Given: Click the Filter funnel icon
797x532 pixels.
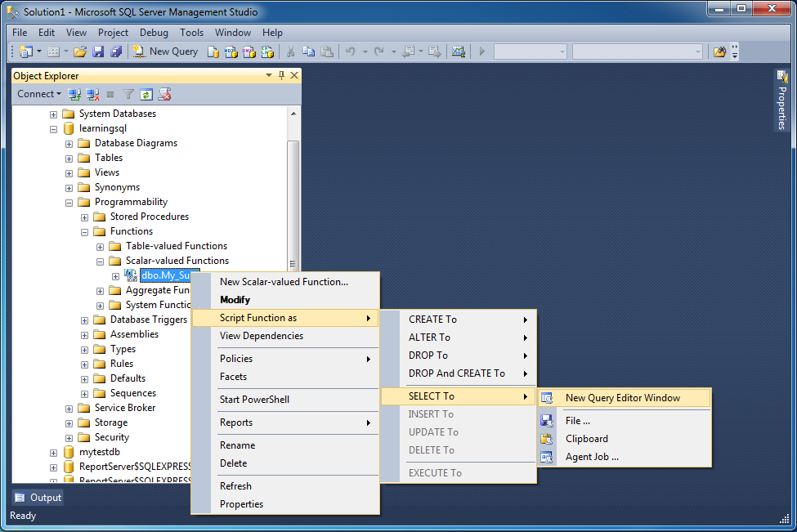Looking at the screenshot, I should click(128, 94).
